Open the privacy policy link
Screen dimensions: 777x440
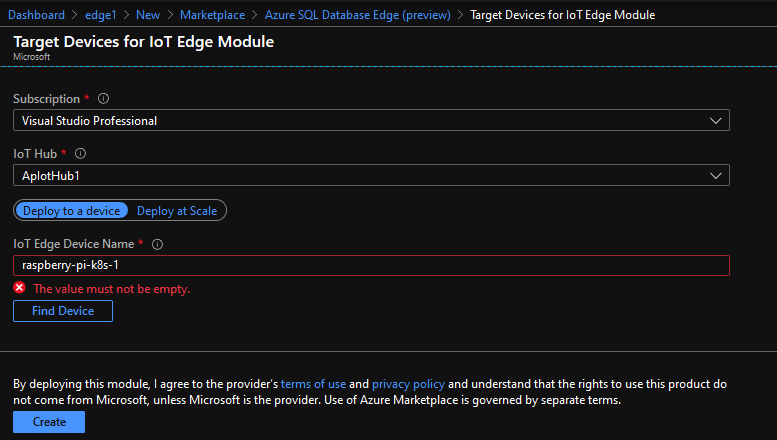tap(408, 384)
